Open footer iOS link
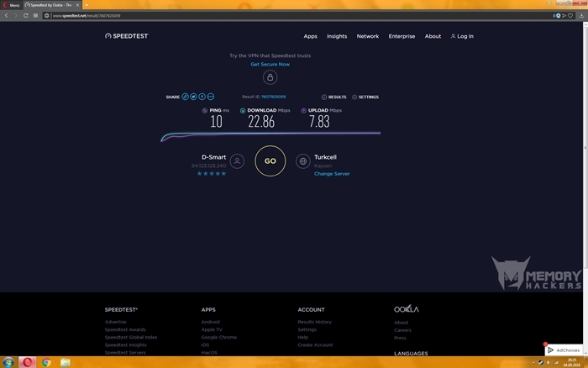Viewport: 588px width, 368px height. tap(205, 345)
